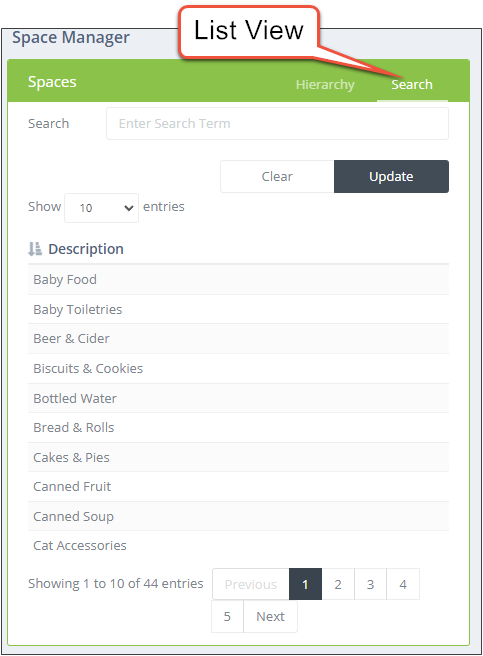Jump to page 4 of entries
This screenshot has height=656, width=483.
(403, 584)
